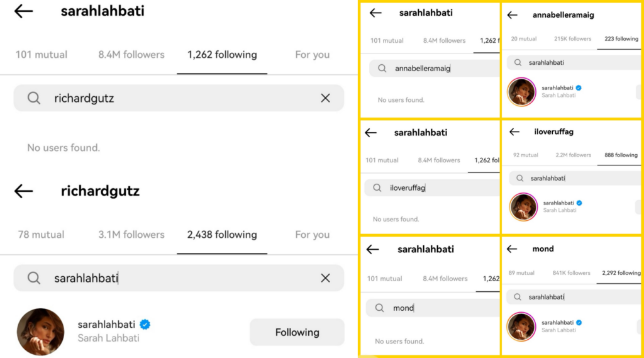The image size is (644, 358).
Task: Clear the large sarahlahbati search field
Action: (325, 278)
